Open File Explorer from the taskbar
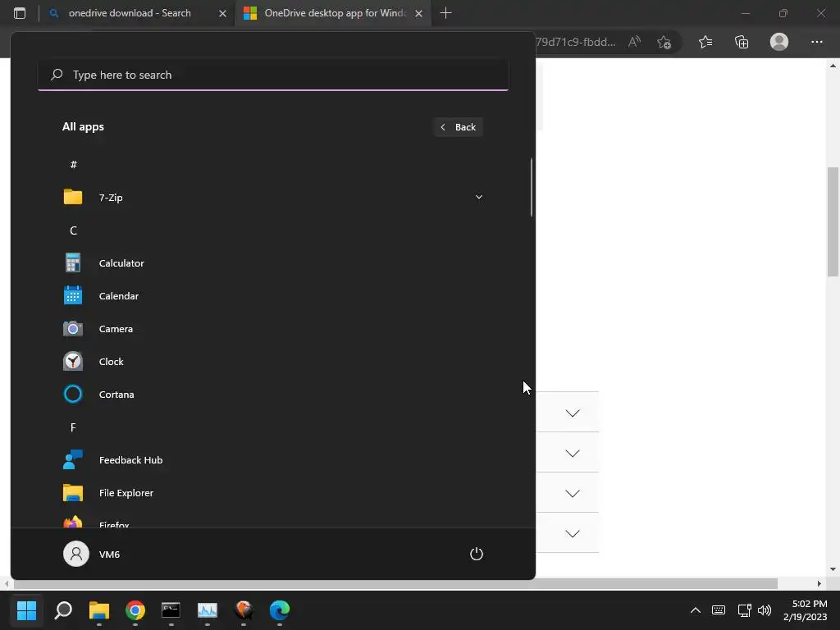This screenshot has width=840, height=630. (99, 610)
